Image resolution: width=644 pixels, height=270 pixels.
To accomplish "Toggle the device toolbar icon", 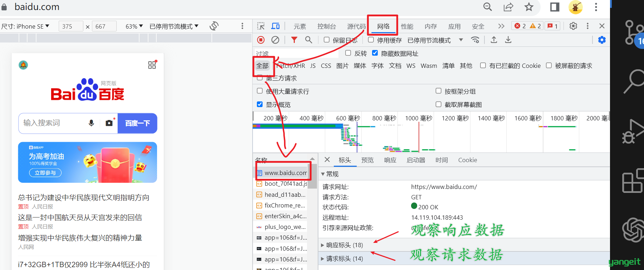I will point(275,26).
